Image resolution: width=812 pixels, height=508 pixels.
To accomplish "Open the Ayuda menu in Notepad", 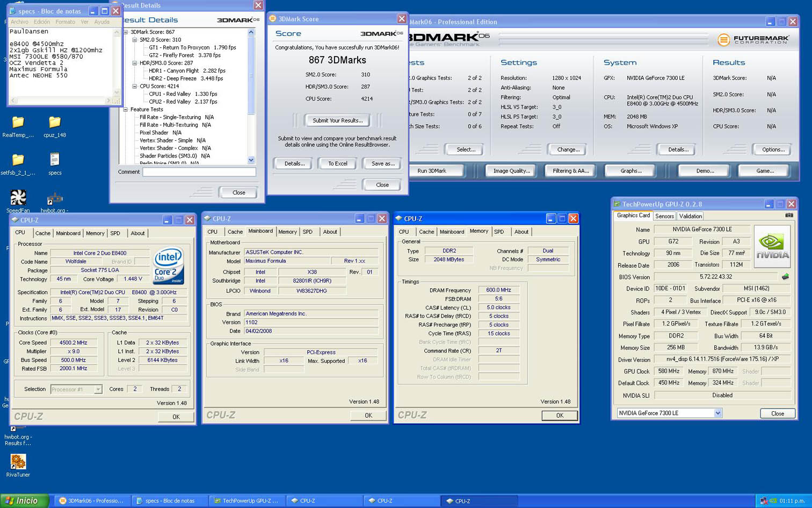I will 102,22.
